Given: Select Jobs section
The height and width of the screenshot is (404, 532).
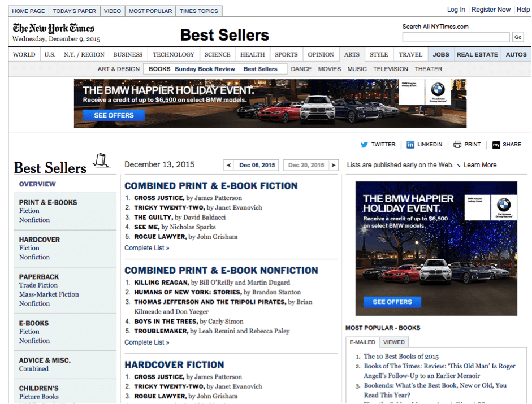Looking at the screenshot, I should coord(441,55).
